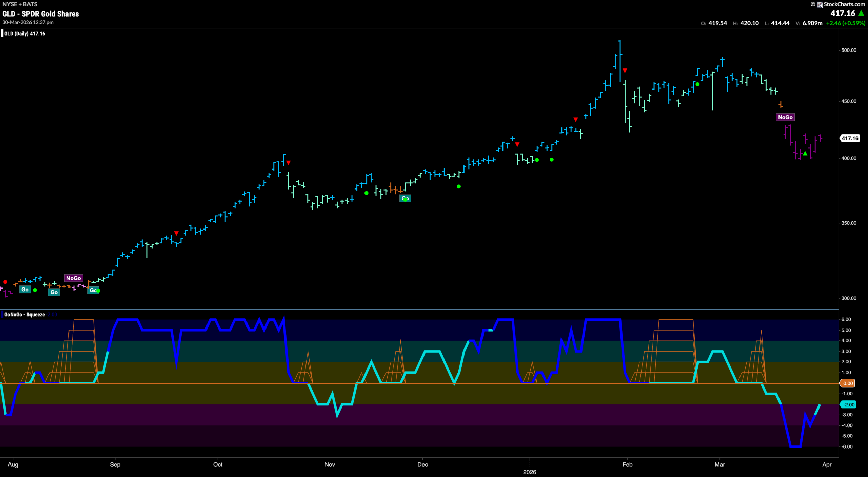Screen dimensions: 868x477
Task: Click the green up arrow beside 417.16
Action: (x=861, y=13)
